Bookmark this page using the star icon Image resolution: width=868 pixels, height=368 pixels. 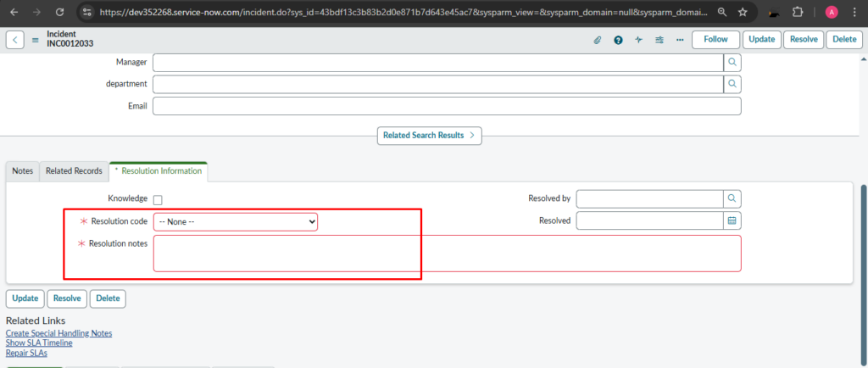click(x=743, y=13)
